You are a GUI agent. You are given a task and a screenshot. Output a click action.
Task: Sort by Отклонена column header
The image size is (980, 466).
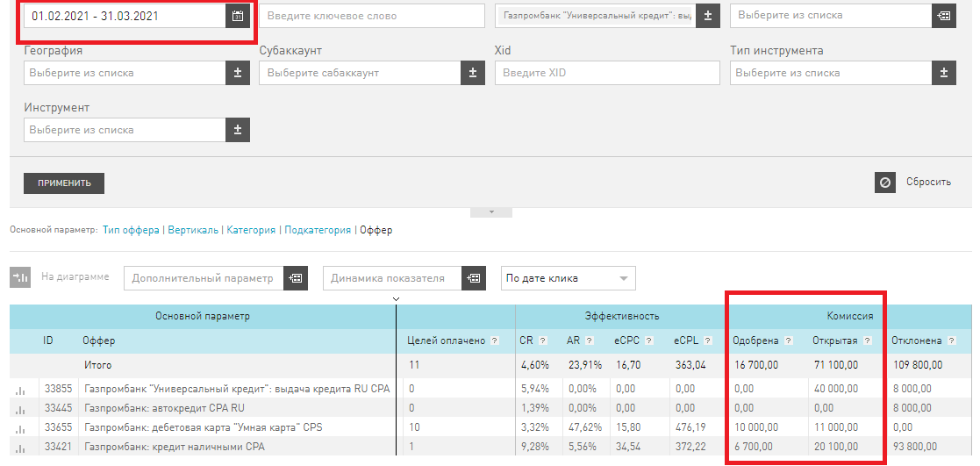(917, 341)
